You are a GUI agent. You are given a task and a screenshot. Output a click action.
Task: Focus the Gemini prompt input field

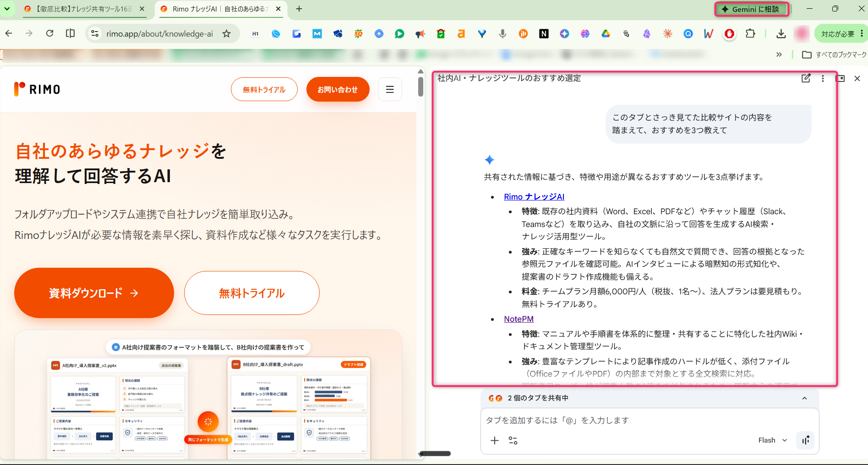(650, 420)
